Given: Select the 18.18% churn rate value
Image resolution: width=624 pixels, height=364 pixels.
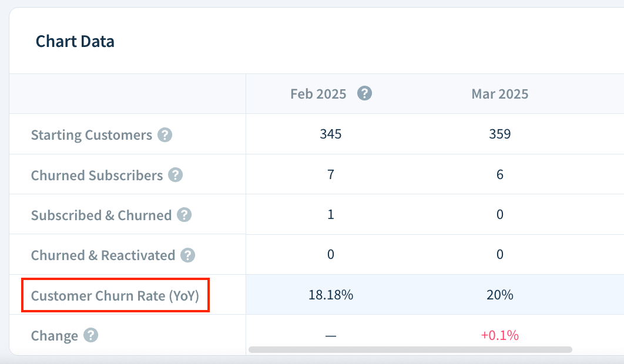Looking at the screenshot, I should click(331, 295).
